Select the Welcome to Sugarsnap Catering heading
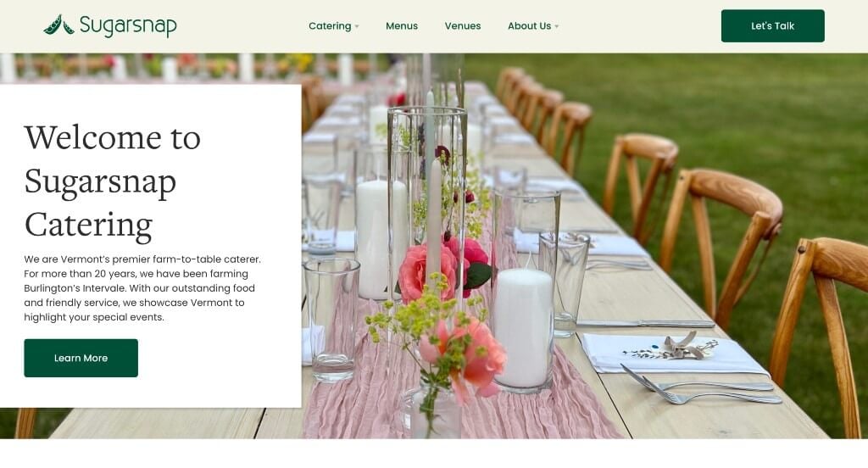Screen dimensions: 868x468 tap(113, 181)
